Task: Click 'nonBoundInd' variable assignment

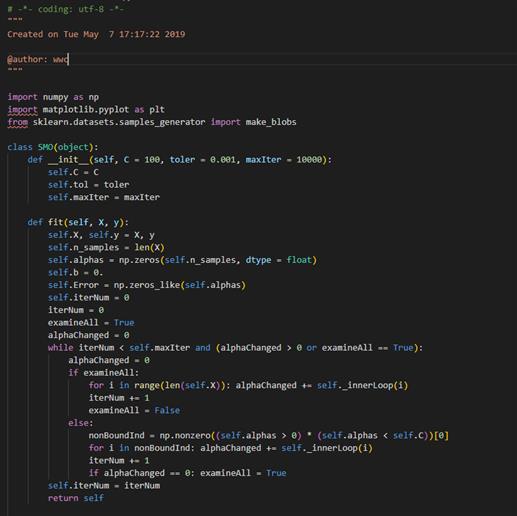Action: coord(116,435)
